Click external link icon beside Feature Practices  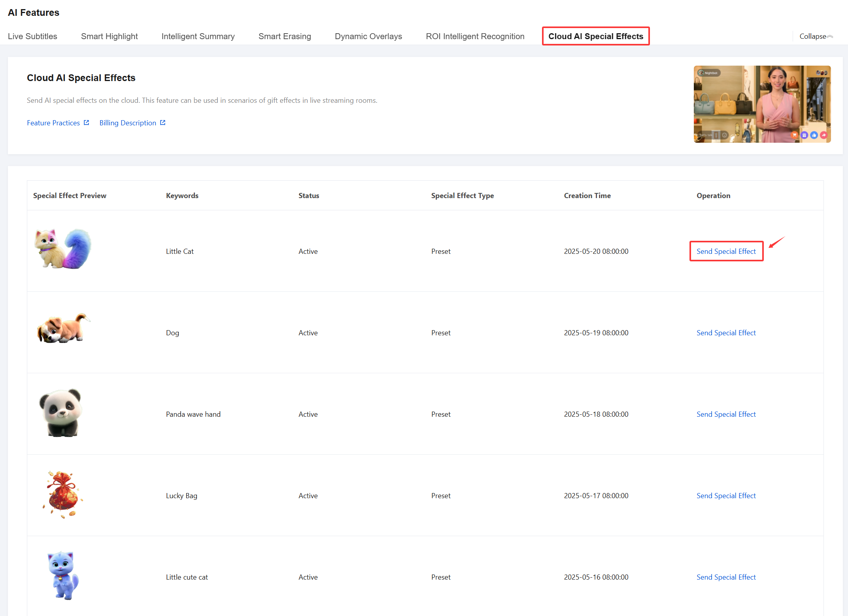click(x=87, y=123)
